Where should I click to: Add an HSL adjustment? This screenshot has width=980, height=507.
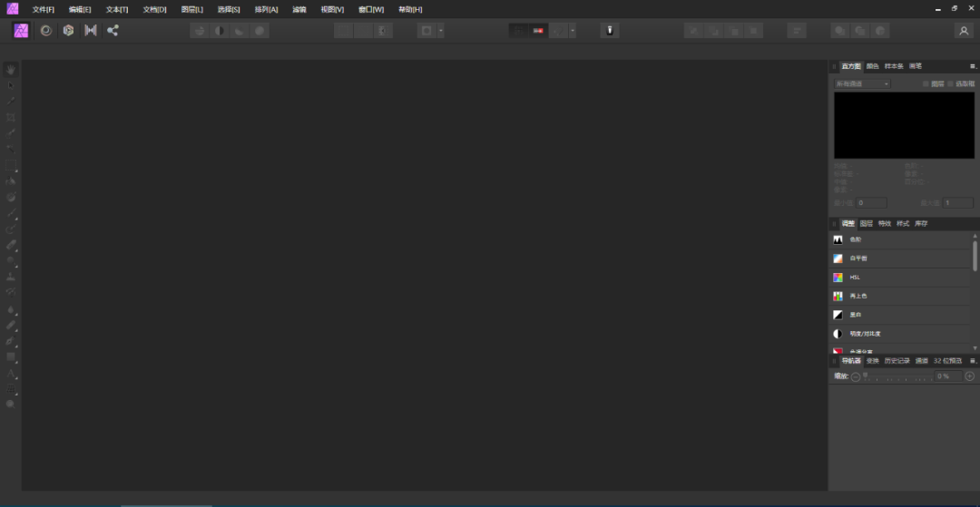coord(855,278)
